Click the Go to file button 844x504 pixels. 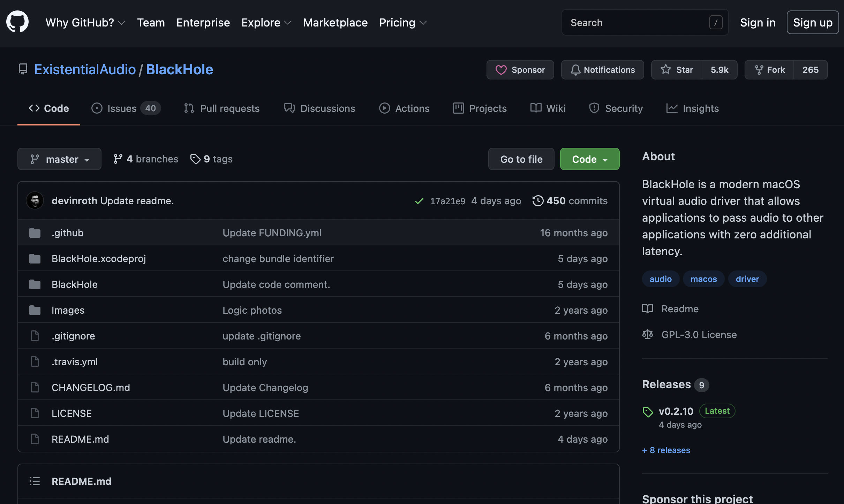pos(521,159)
